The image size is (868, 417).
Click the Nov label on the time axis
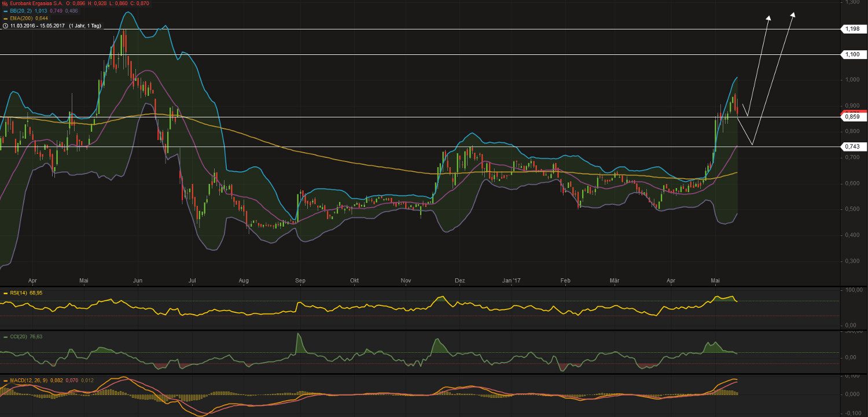[406, 281]
